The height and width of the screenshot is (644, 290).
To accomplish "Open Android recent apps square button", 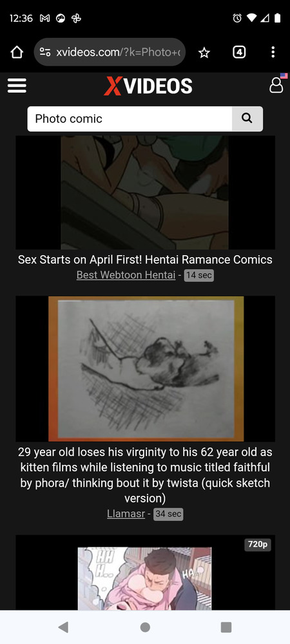I will tap(226, 627).
